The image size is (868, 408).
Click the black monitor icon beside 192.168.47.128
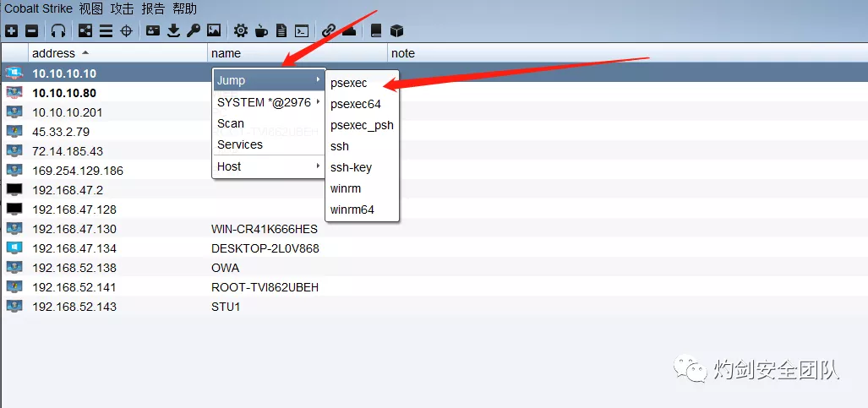[14, 209]
